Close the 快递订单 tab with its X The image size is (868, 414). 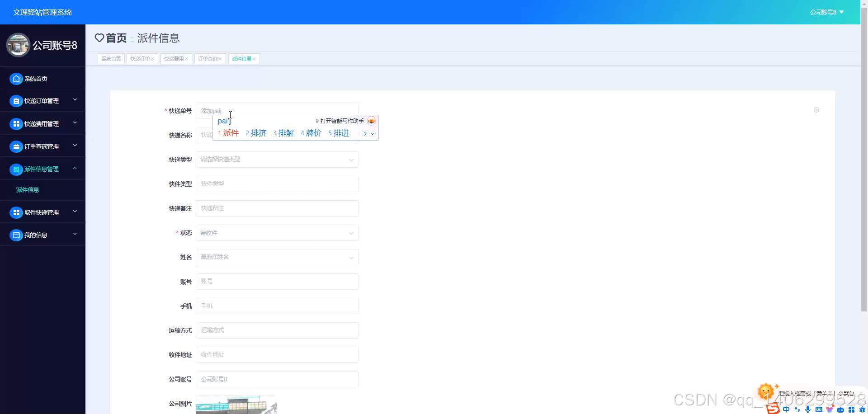click(152, 59)
